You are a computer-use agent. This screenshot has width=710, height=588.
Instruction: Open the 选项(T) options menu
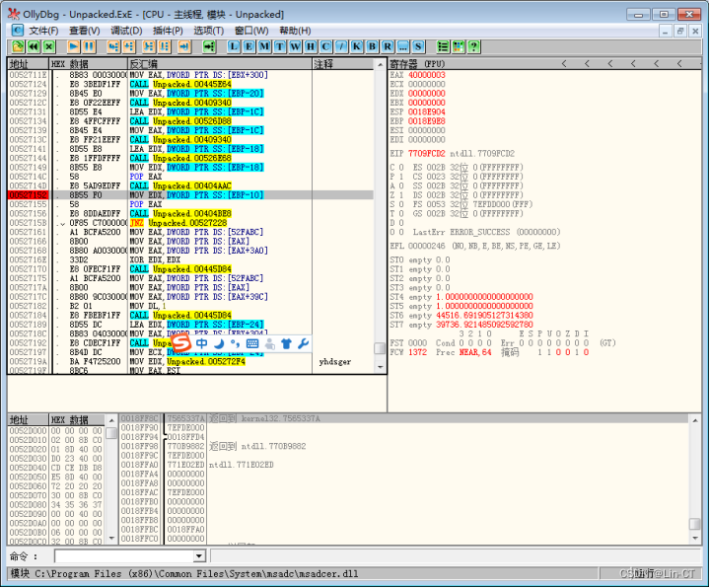208,31
